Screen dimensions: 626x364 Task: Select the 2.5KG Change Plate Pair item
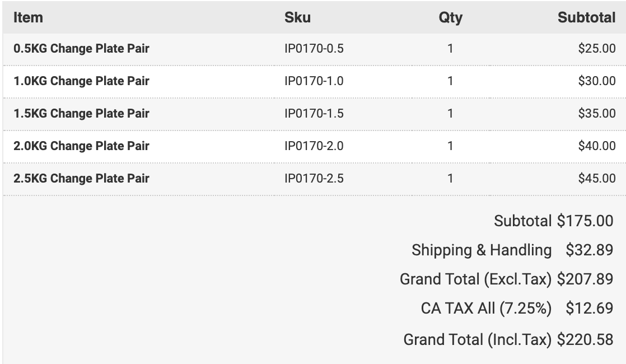tap(81, 178)
